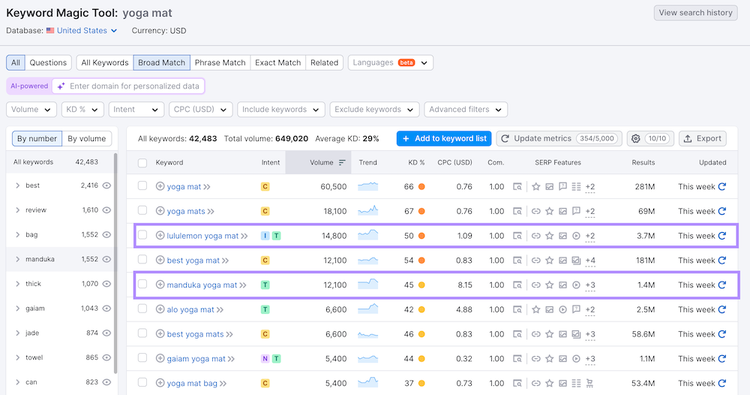Select all keywords header checkbox

(x=143, y=163)
